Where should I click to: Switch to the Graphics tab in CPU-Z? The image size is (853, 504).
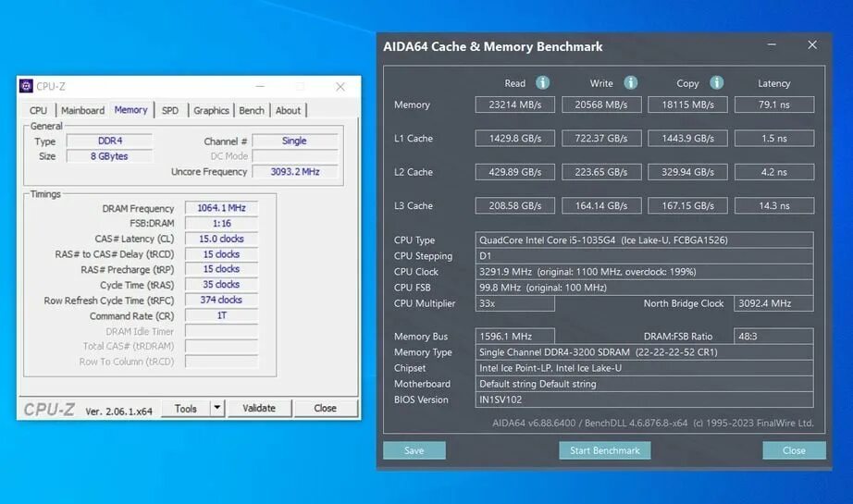[211, 110]
